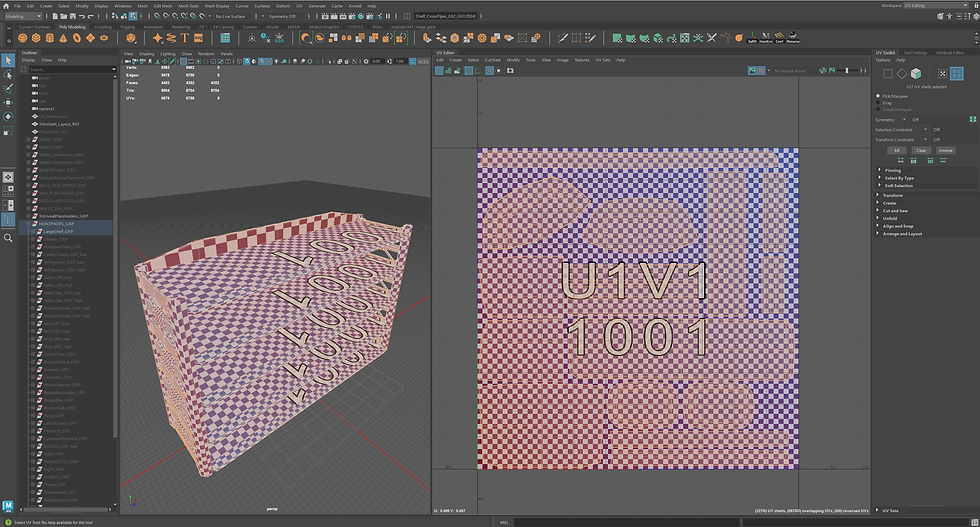
Task: Create a polygon cube from the shelf
Action: (36, 38)
